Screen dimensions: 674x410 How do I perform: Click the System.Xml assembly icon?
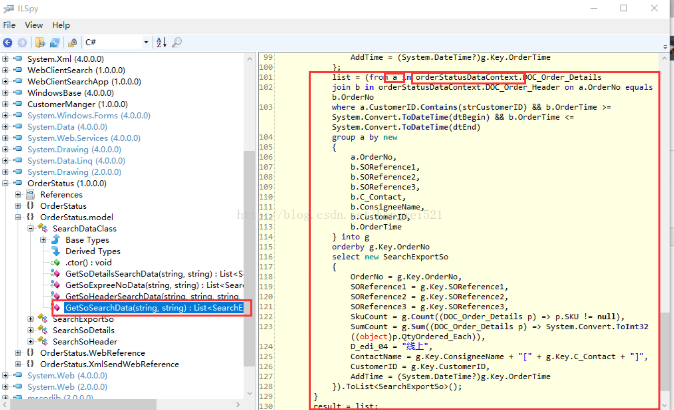tap(18, 58)
